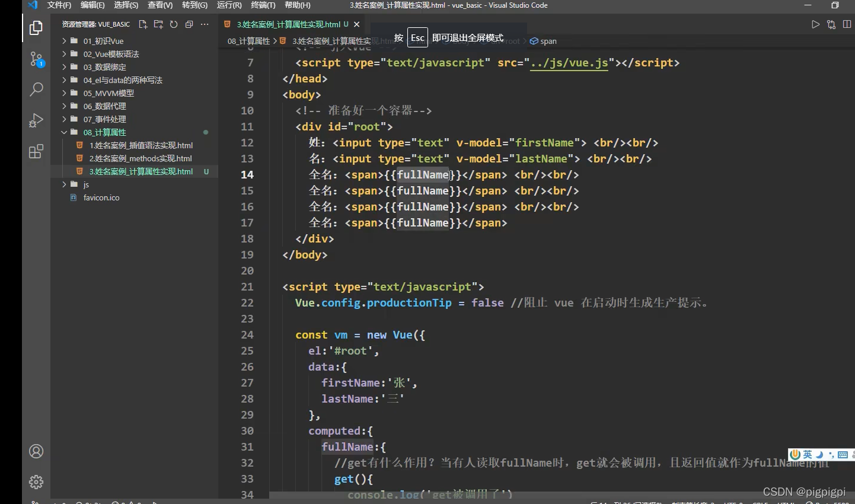Refresh the Explorer file tree
Screen dimensions: 855x504
pos(174,24)
